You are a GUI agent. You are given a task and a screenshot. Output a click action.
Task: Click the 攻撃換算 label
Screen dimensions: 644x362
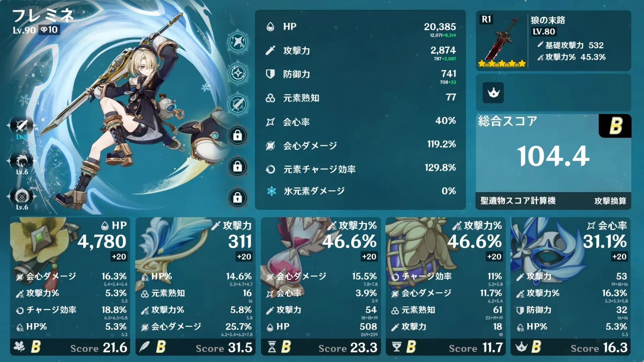(x=610, y=201)
